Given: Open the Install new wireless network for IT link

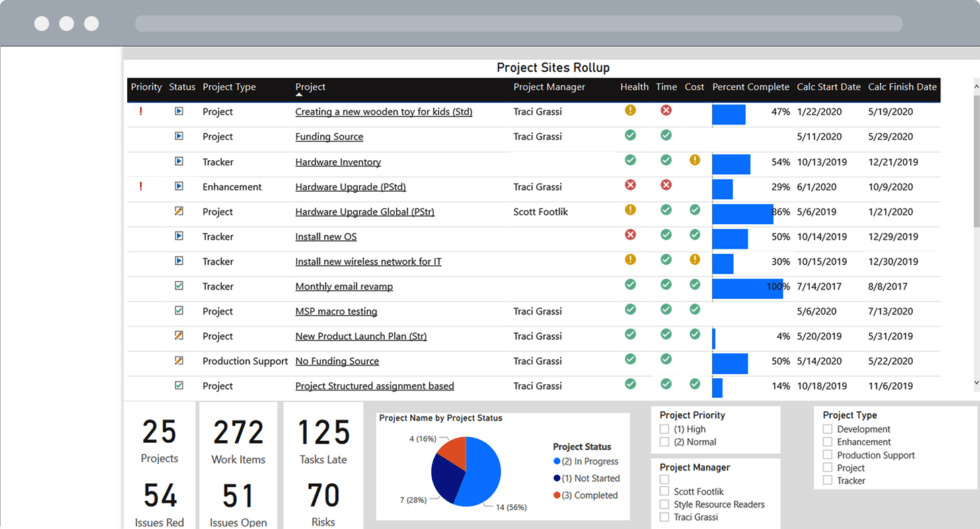Looking at the screenshot, I should coord(368,262).
